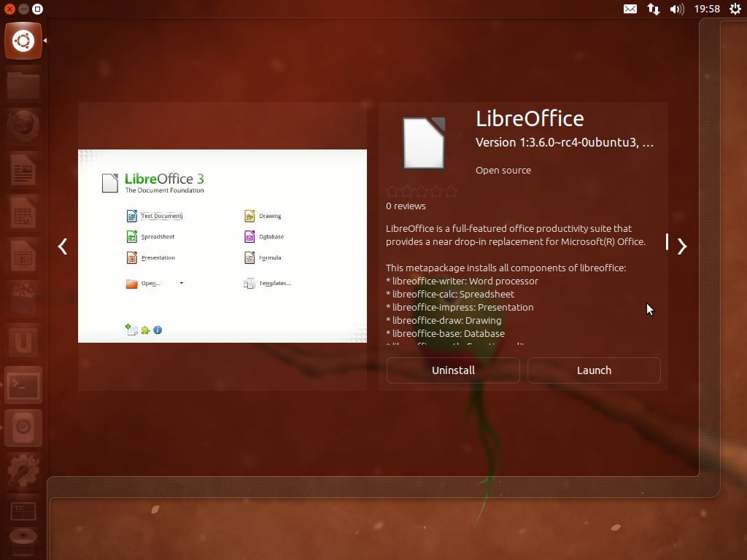Close the Dash with the close button
This screenshot has width=747, height=560.
(x=9, y=9)
